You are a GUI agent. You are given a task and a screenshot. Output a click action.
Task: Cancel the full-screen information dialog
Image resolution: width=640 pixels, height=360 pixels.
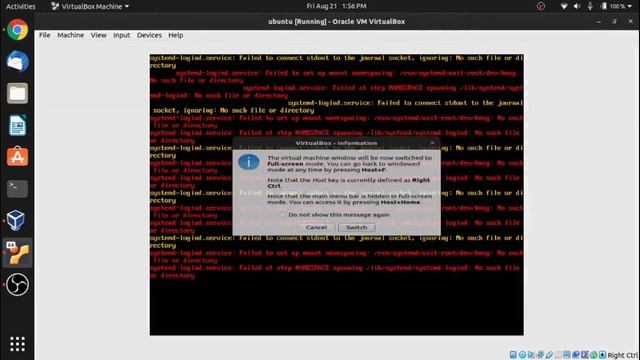(x=316, y=227)
